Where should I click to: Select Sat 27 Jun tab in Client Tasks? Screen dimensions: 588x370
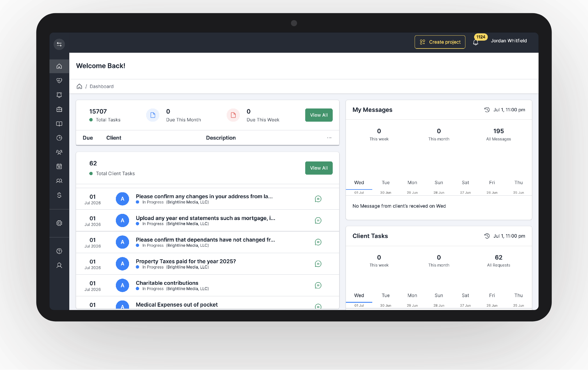[465, 300]
